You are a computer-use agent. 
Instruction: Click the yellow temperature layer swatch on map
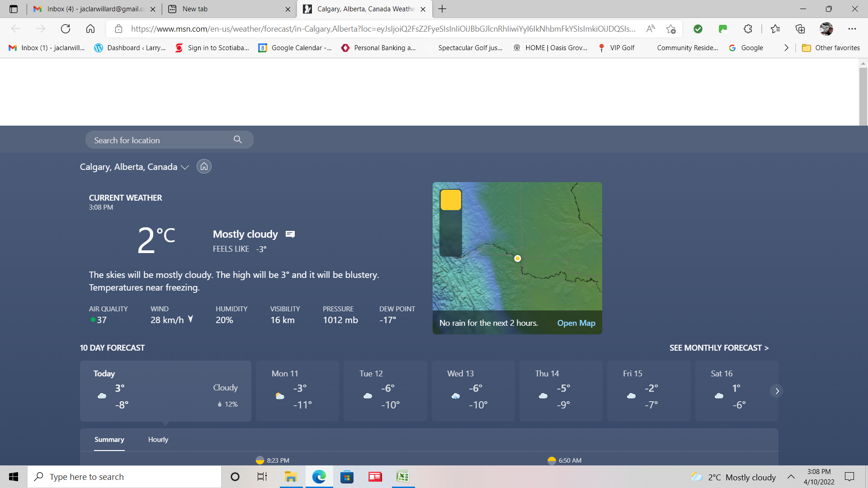pyautogui.click(x=451, y=200)
